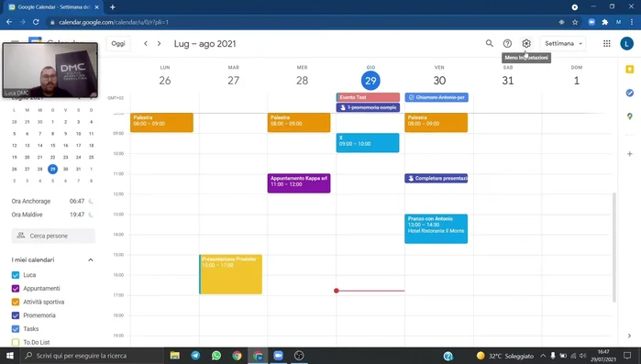The width and height of the screenshot is (641, 364).
Task: Toggle the Appuntamenti calendar checkbox
Action: point(16,289)
